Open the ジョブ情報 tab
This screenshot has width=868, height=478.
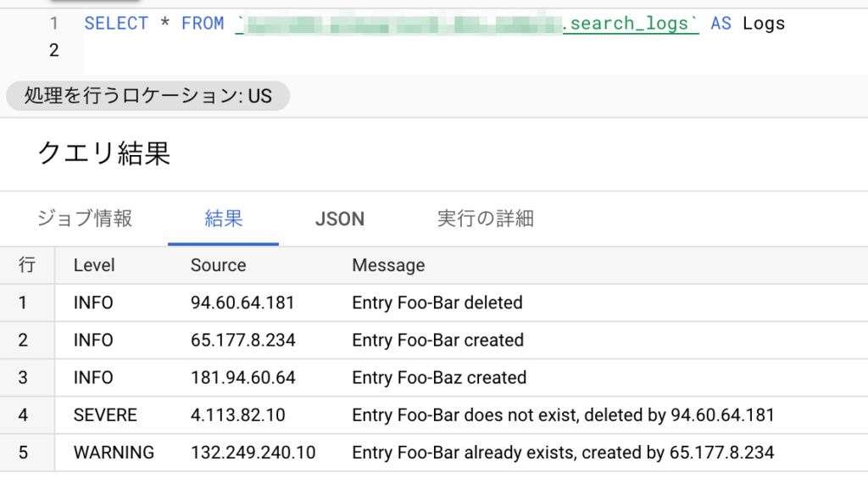(x=85, y=219)
